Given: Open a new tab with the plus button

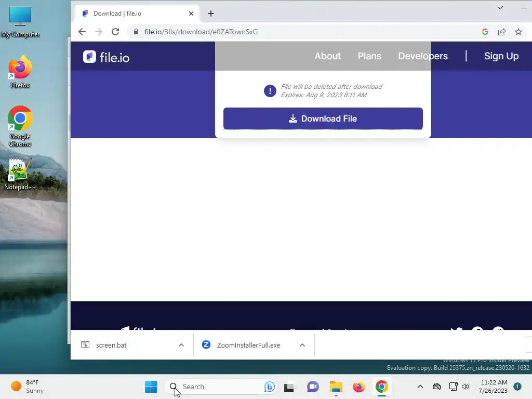Looking at the screenshot, I should [x=211, y=14].
